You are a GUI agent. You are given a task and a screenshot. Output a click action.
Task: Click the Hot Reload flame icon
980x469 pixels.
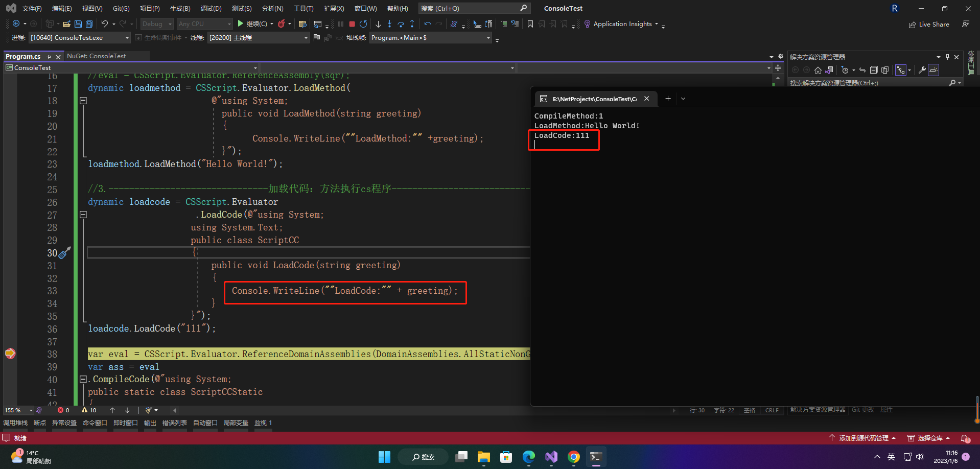click(x=281, y=24)
